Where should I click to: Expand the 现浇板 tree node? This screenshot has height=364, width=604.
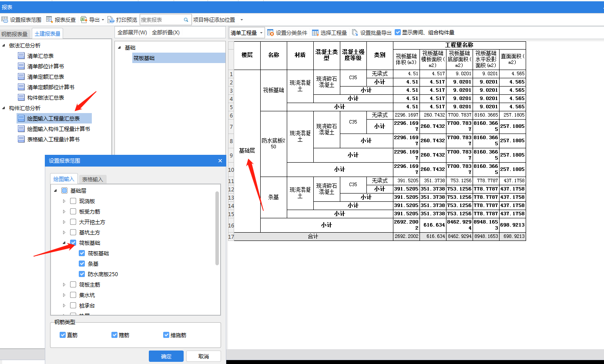pyautogui.click(x=64, y=201)
